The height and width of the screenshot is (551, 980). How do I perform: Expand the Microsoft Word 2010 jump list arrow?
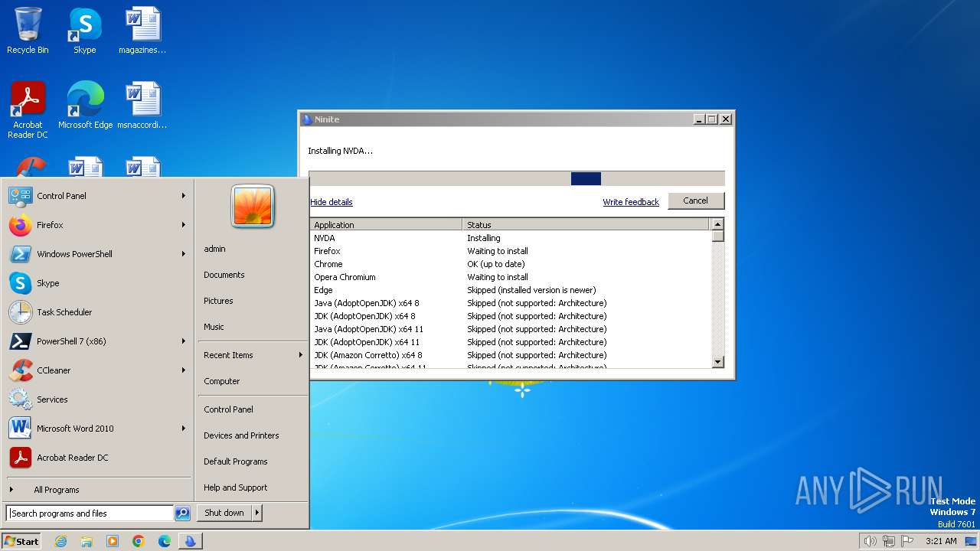(184, 429)
